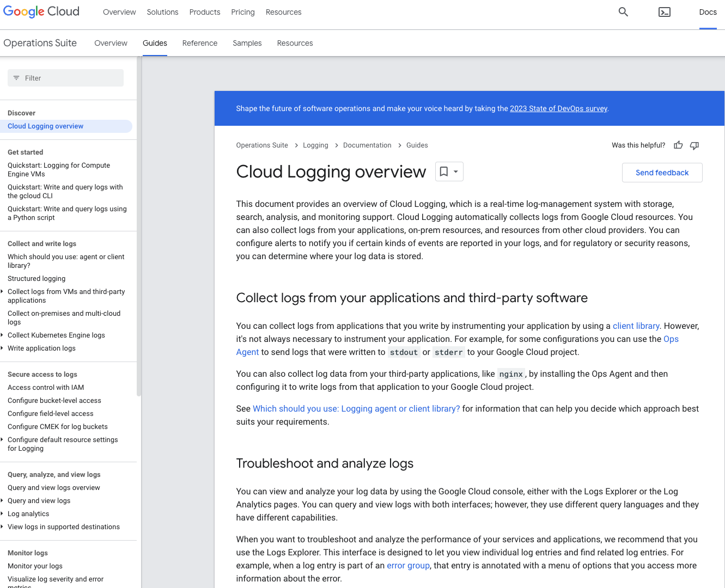This screenshot has width=725, height=588.
Task: Bookmark this page with bookmark icon
Action: (444, 171)
